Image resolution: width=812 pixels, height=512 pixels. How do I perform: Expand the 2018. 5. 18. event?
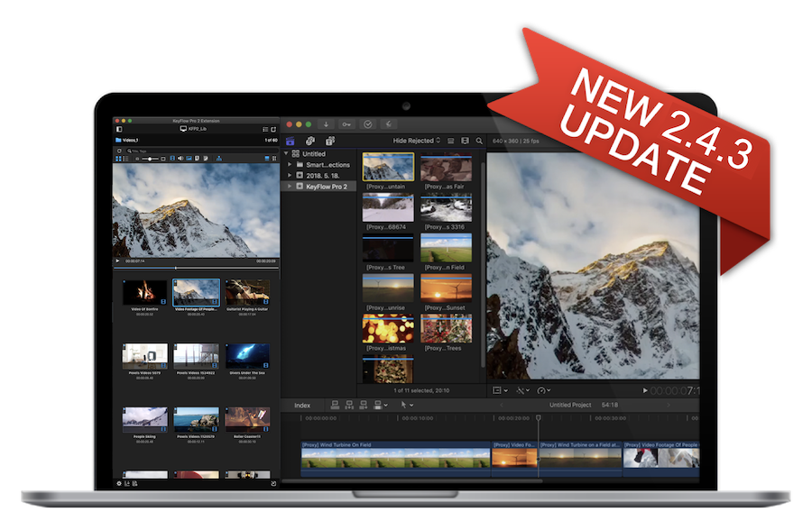tap(290, 175)
